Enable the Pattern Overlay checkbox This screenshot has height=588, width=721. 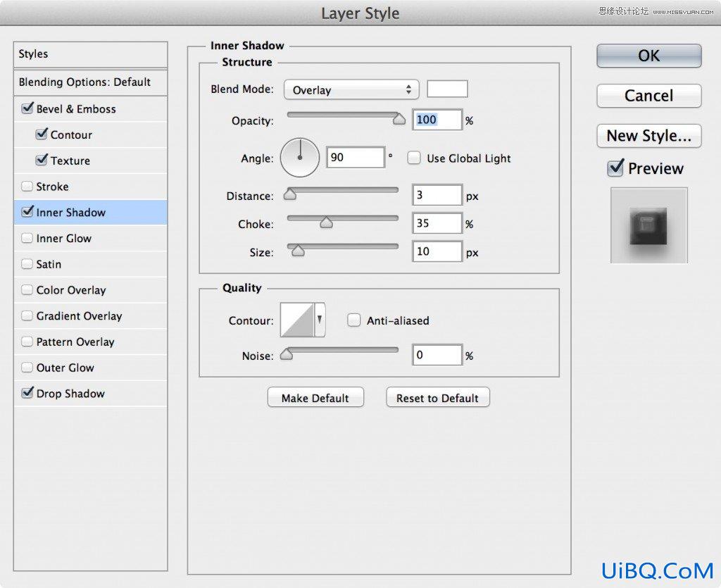(27, 342)
